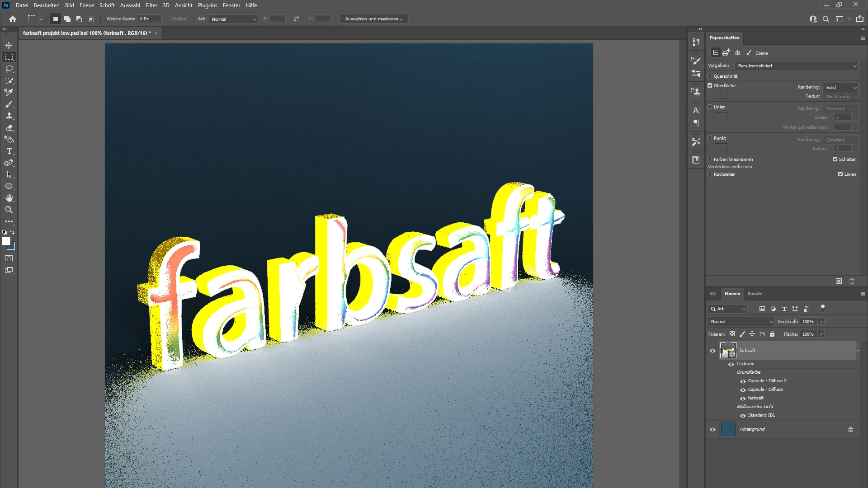Hide the Hintergrund layer

(712, 429)
